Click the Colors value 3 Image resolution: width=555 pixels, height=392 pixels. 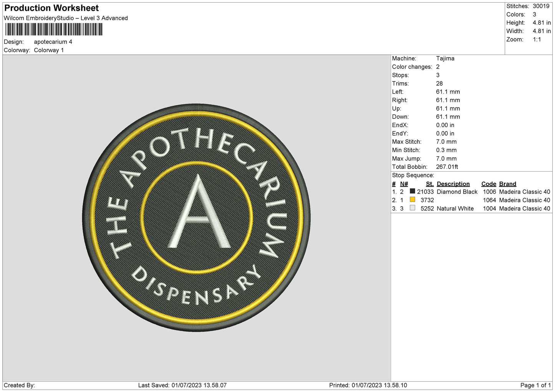pos(534,15)
